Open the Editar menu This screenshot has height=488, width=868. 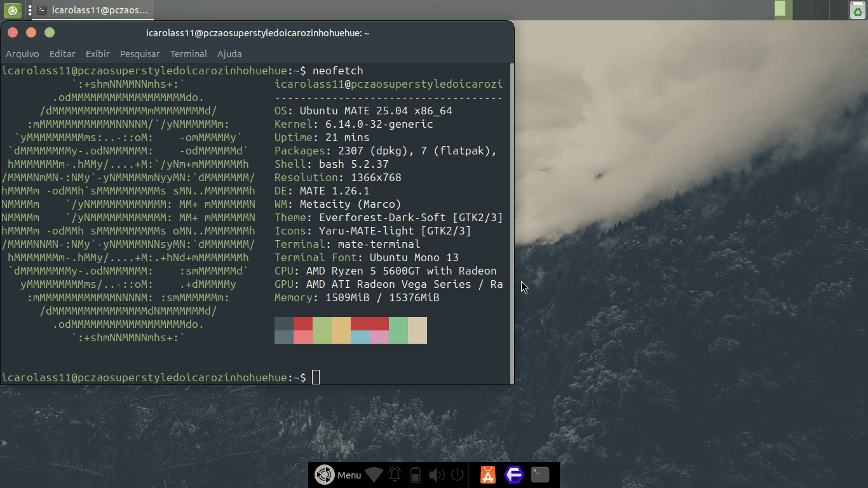coord(62,54)
